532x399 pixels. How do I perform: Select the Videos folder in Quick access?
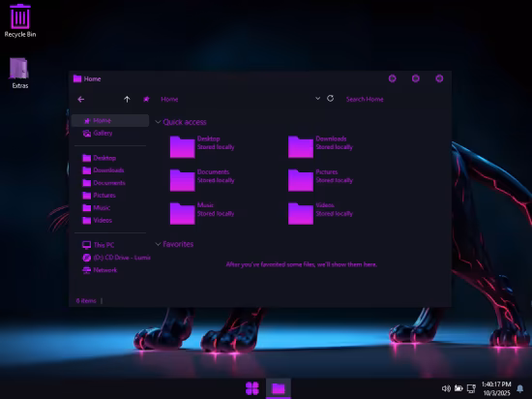tap(320, 213)
